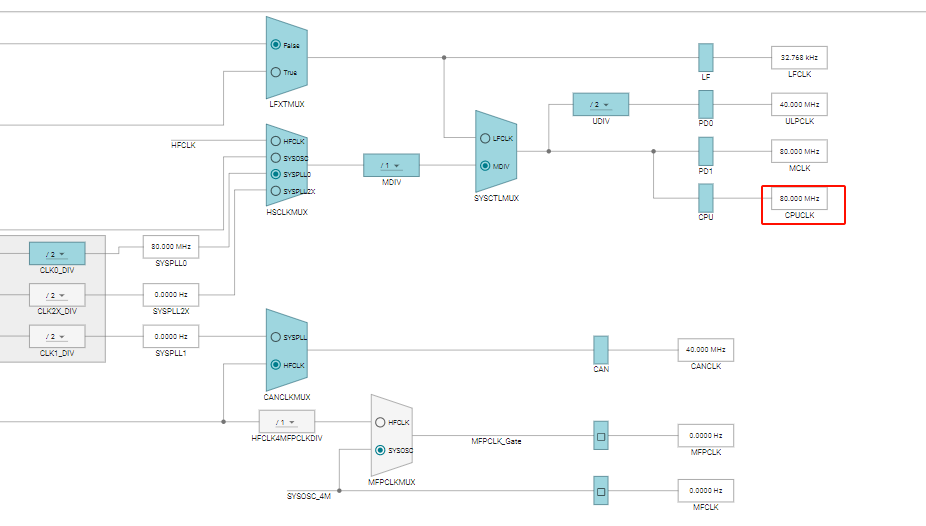926x526 pixels.
Task: Toggle the MFCLK gate block
Action: (x=601, y=491)
